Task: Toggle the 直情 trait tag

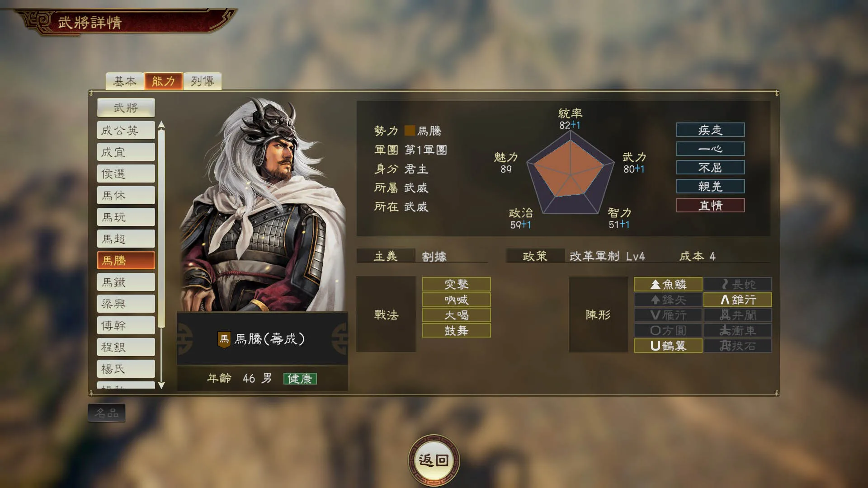Action: click(x=710, y=205)
